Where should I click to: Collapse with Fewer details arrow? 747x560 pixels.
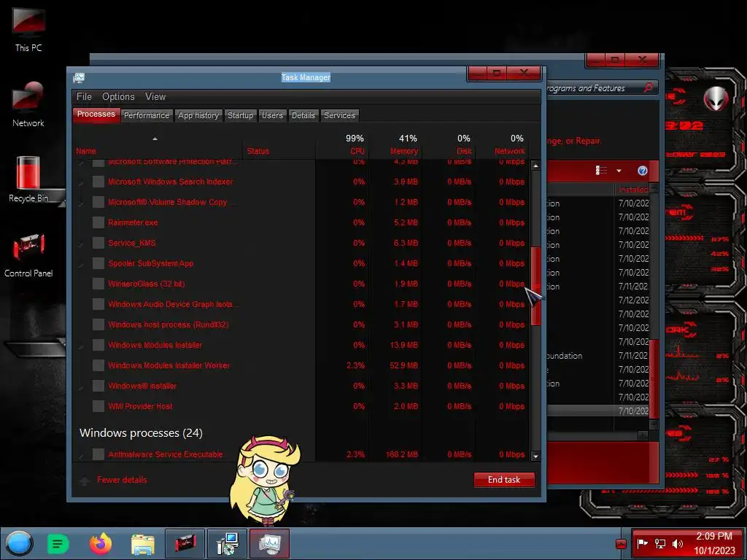coord(85,481)
